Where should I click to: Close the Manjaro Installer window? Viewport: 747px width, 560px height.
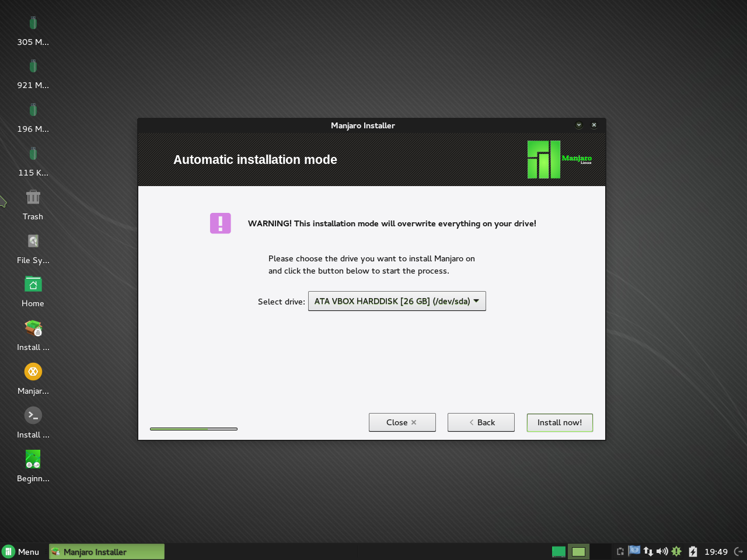tap(594, 125)
